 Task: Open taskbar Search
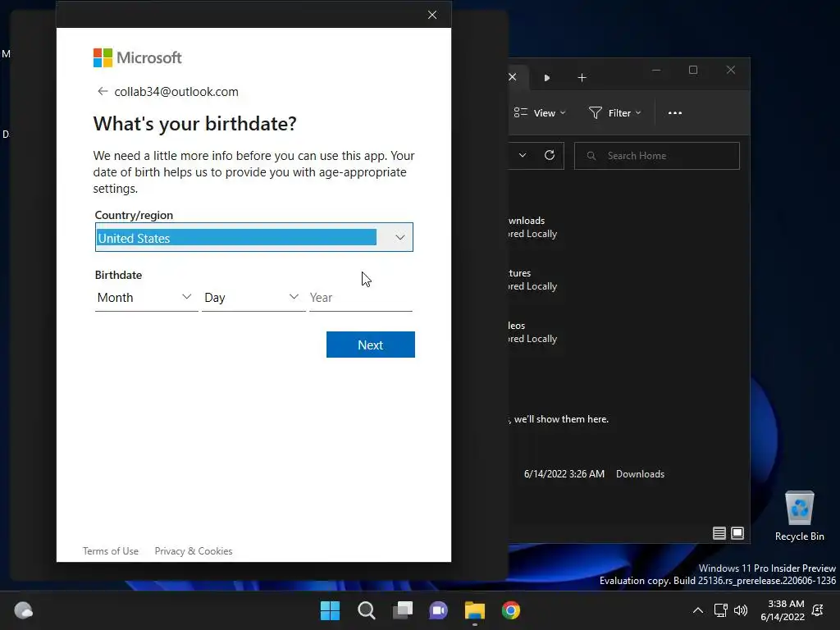tap(367, 610)
